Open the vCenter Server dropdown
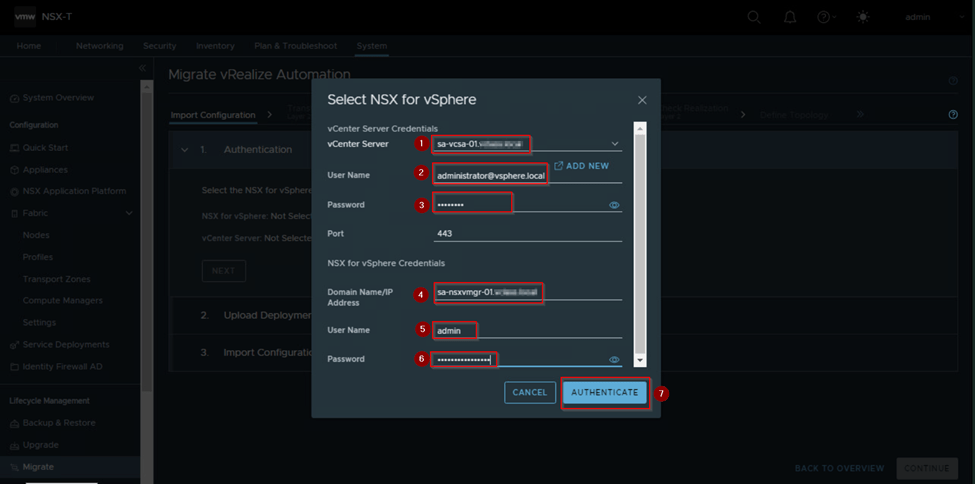Image resolution: width=975 pixels, height=484 pixels. tap(614, 144)
